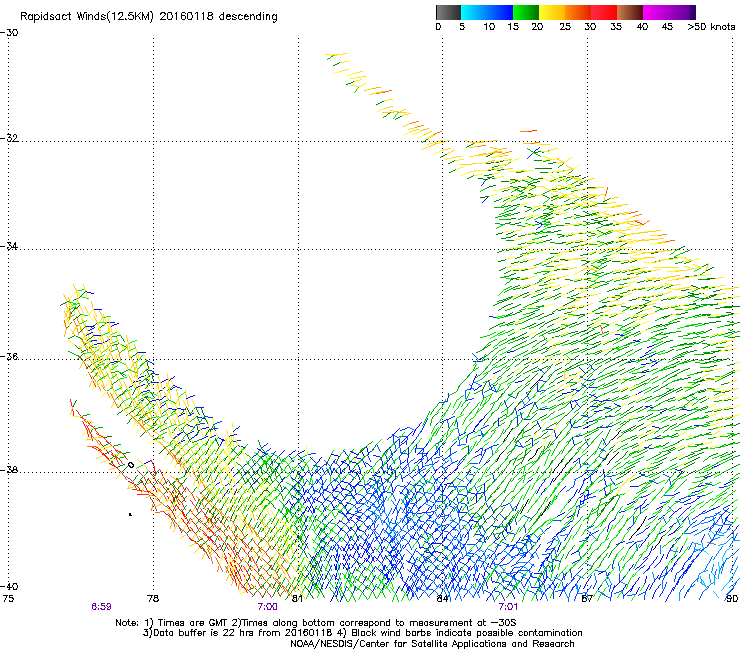Click the -40 latitude axis label

(x=9, y=586)
